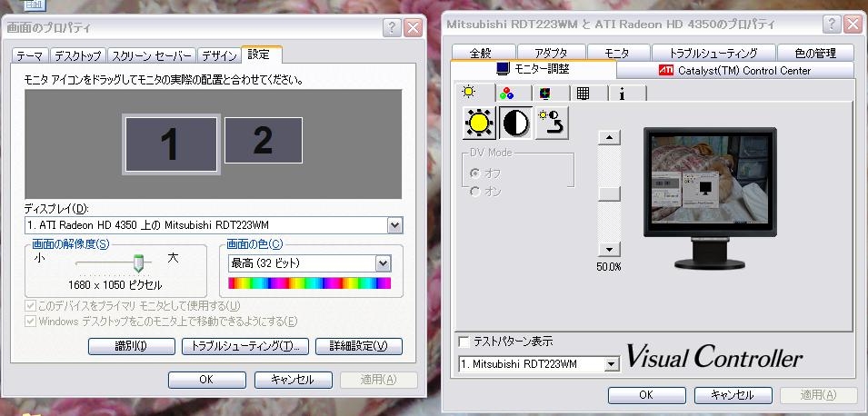Click the ATI logo on Catalyst tab
The width and height of the screenshot is (868, 416).
click(666, 70)
